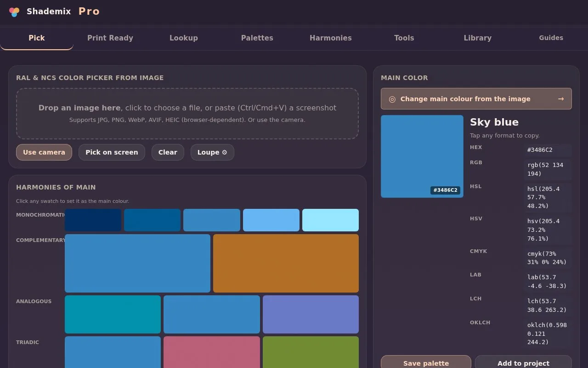
Task: Open the Library tab
Action: (478, 38)
